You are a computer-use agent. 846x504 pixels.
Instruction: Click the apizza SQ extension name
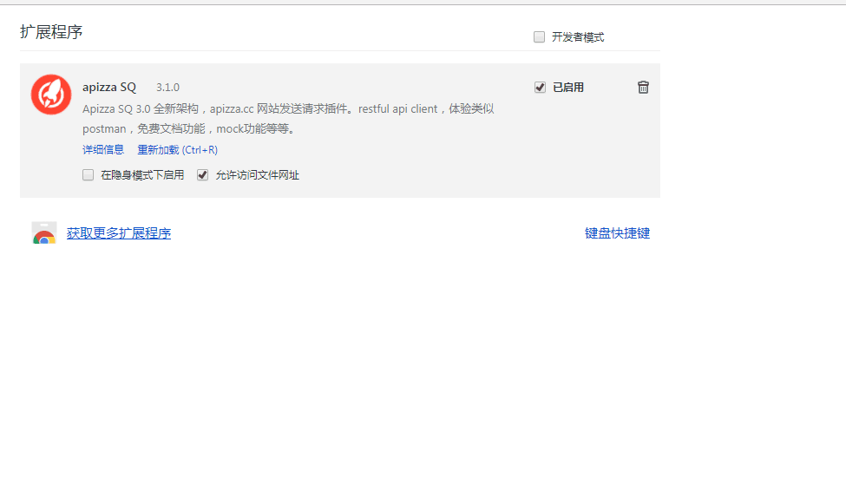click(x=109, y=87)
